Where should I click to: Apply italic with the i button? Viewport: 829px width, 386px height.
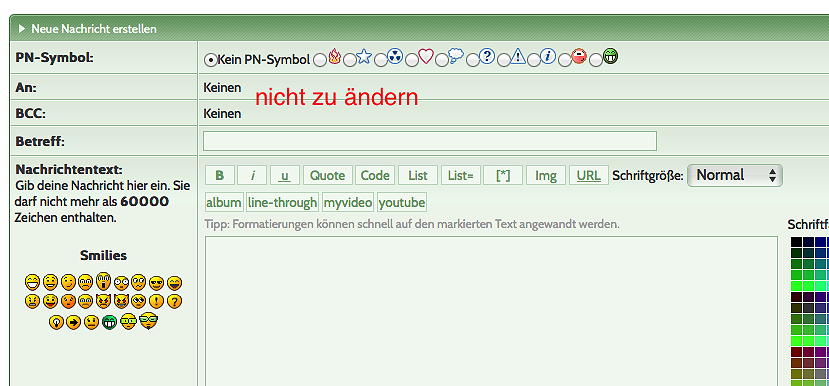click(x=252, y=175)
